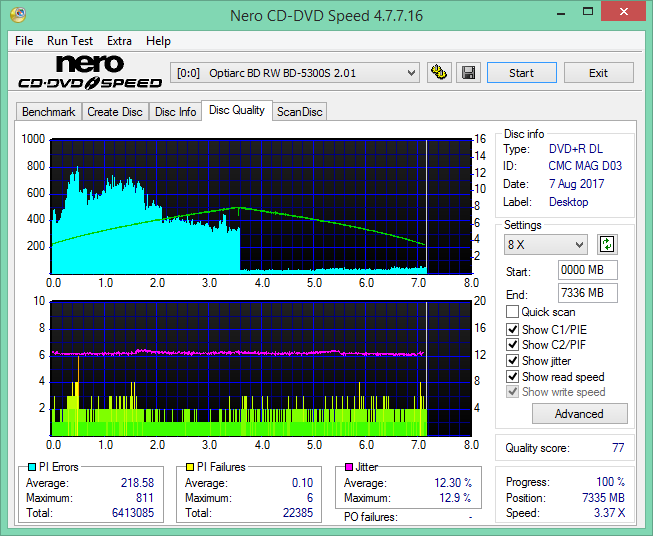653x536 pixels.
Task: Switch to the Create Disc tab
Action: 115,112
